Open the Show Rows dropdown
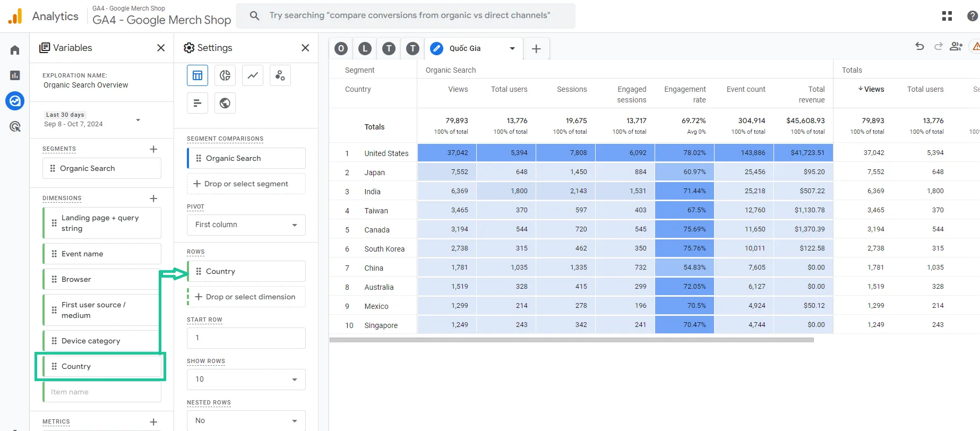This screenshot has width=980, height=431. click(x=246, y=380)
